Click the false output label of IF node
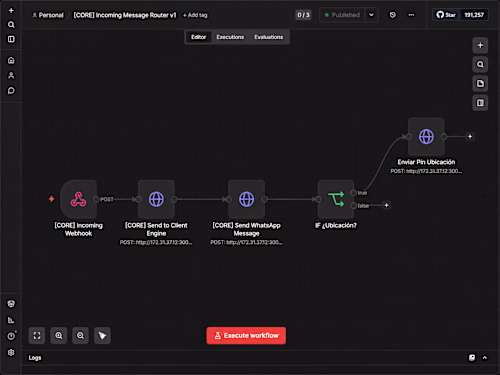 [363, 206]
